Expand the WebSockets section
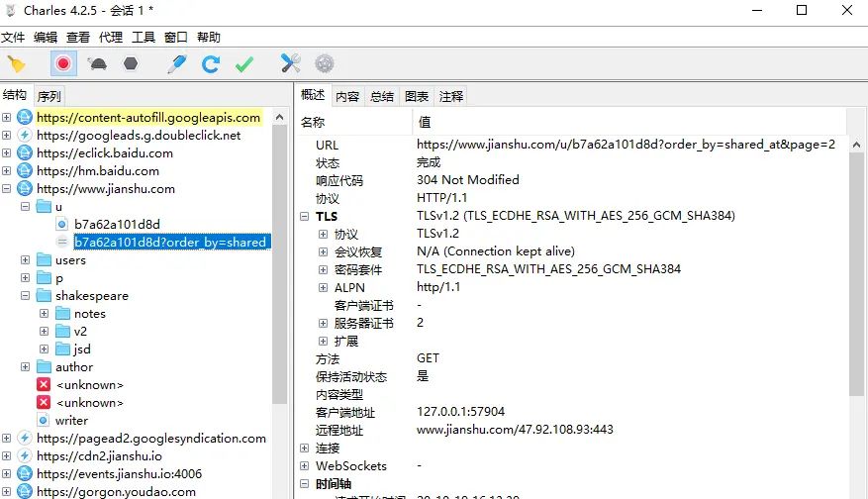The height and width of the screenshot is (499, 868). pos(305,465)
